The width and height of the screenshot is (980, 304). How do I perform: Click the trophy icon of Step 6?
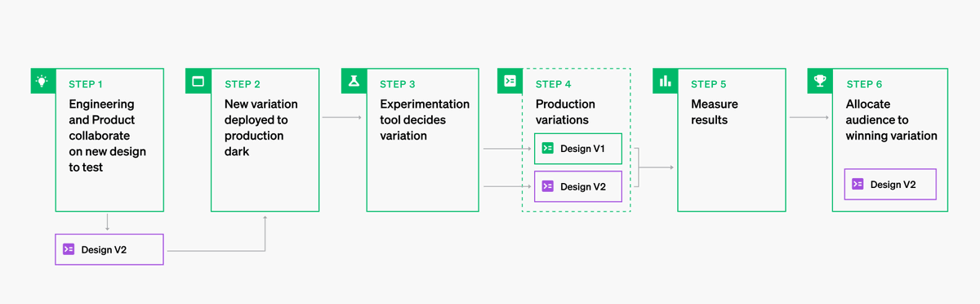820,81
